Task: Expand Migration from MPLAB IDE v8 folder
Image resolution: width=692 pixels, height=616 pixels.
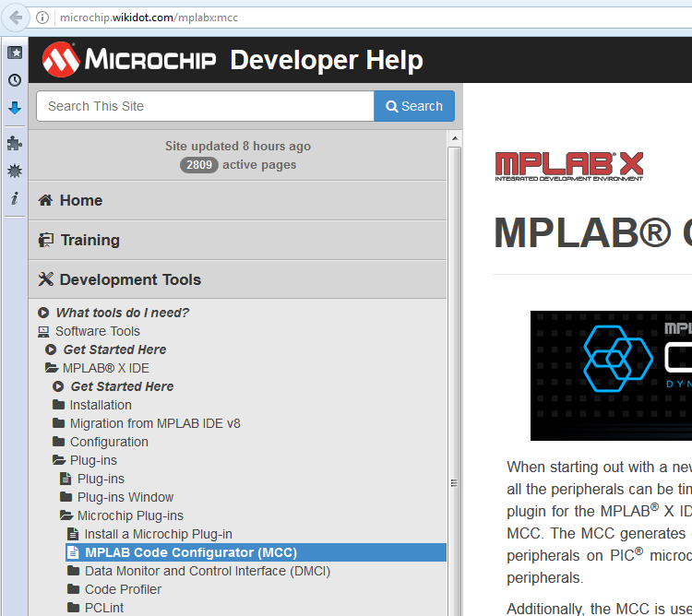Action: (155, 423)
